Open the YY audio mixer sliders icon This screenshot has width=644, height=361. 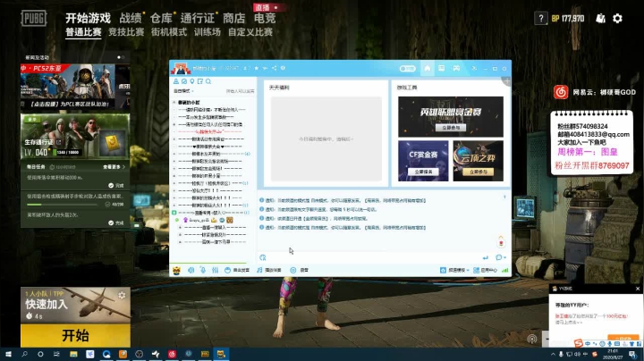tap(215, 271)
